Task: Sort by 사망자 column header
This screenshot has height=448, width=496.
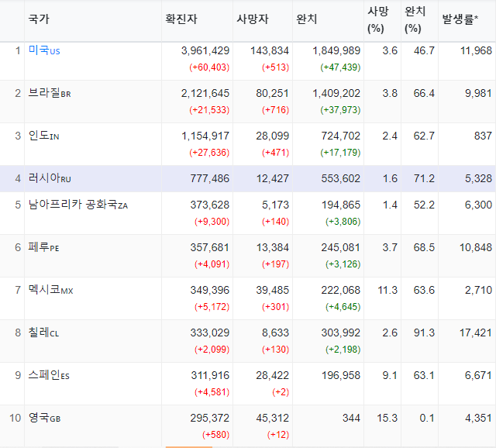Action: [x=253, y=19]
